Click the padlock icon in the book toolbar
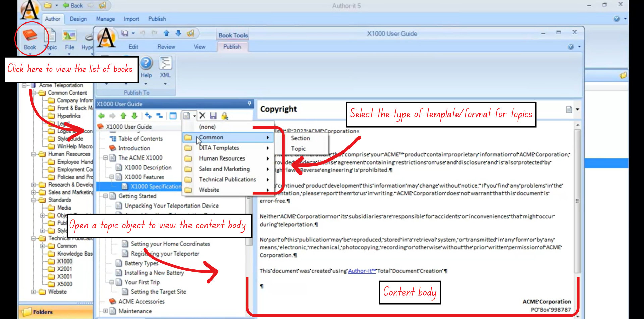The image size is (644, 319). 225,116
